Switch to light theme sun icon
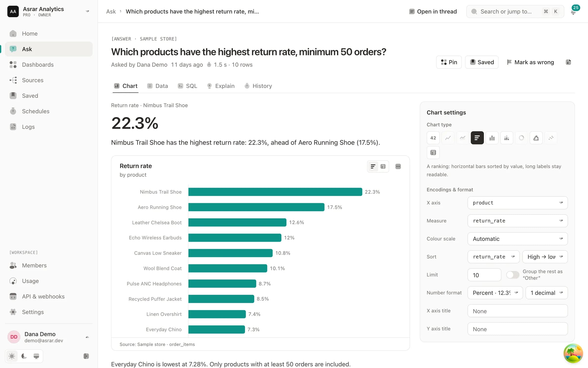Viewport: 588px width, 368px height. tap(12, 356)
